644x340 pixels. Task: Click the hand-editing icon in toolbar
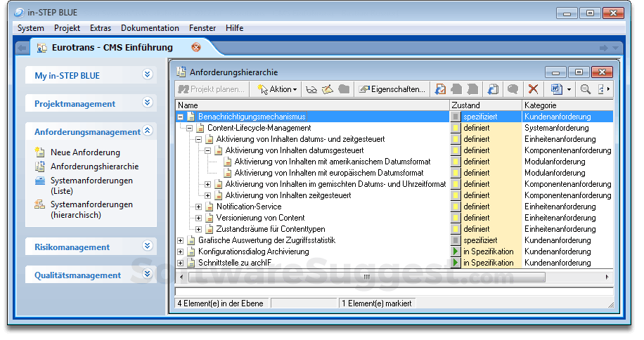coord(327,89)
